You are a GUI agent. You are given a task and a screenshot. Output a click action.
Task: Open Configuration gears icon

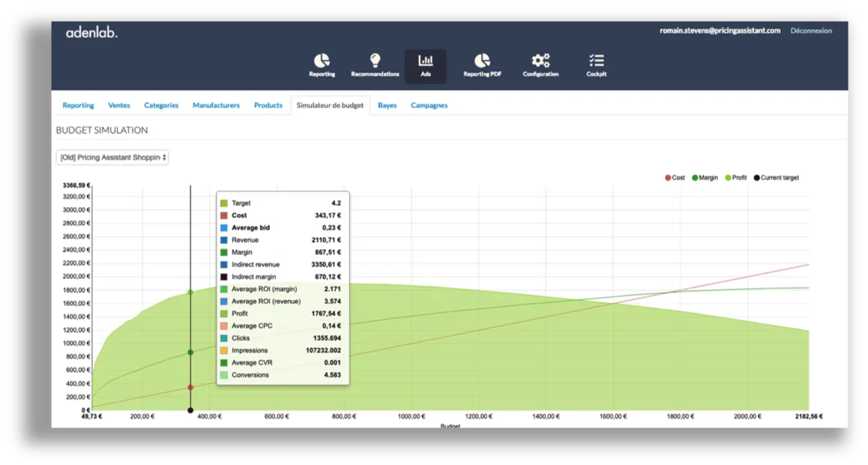541,65
